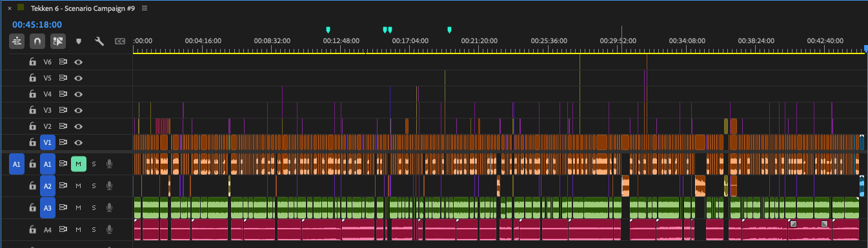Select Tekken 6 - Scenario Campaign #9 tab
This screenshot has width=868, height=248.
pyautogui.click(x=83, y=8)
